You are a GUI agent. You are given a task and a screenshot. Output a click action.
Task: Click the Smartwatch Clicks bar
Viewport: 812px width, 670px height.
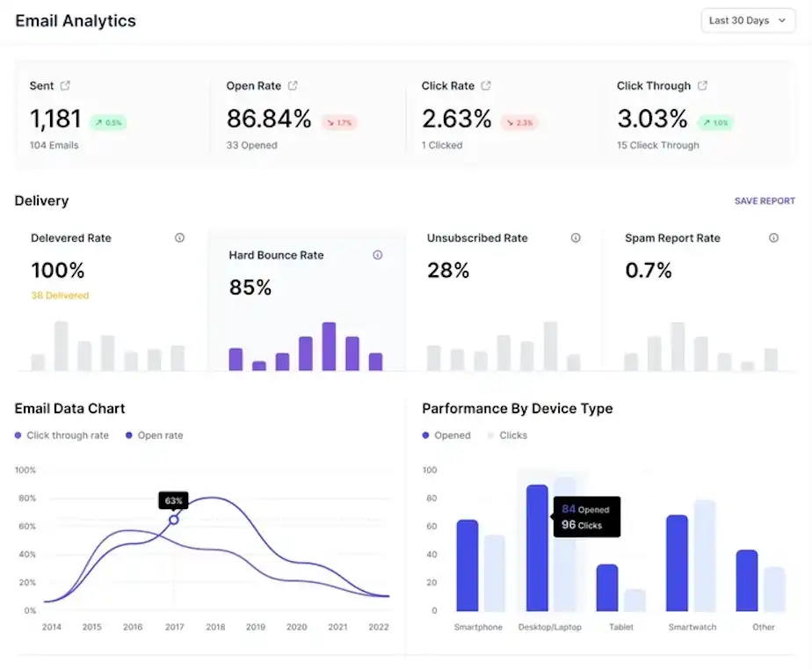click(704, 556)
